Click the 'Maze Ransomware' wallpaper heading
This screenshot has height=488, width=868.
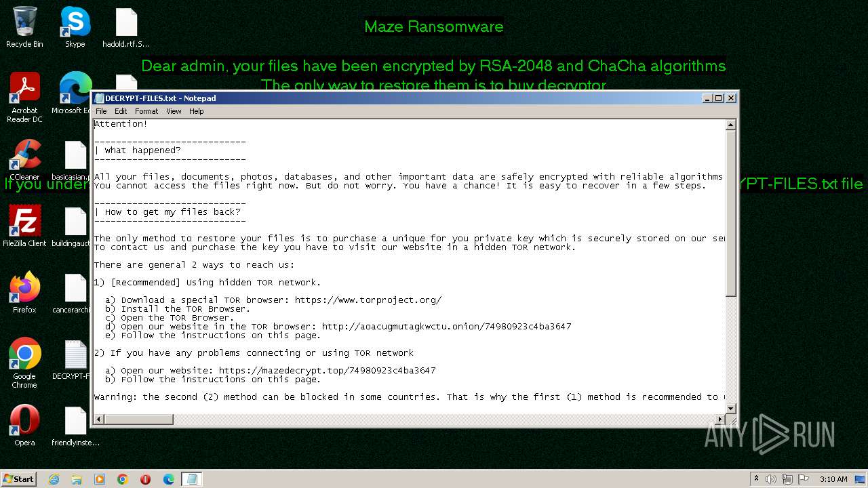(434, 27)
